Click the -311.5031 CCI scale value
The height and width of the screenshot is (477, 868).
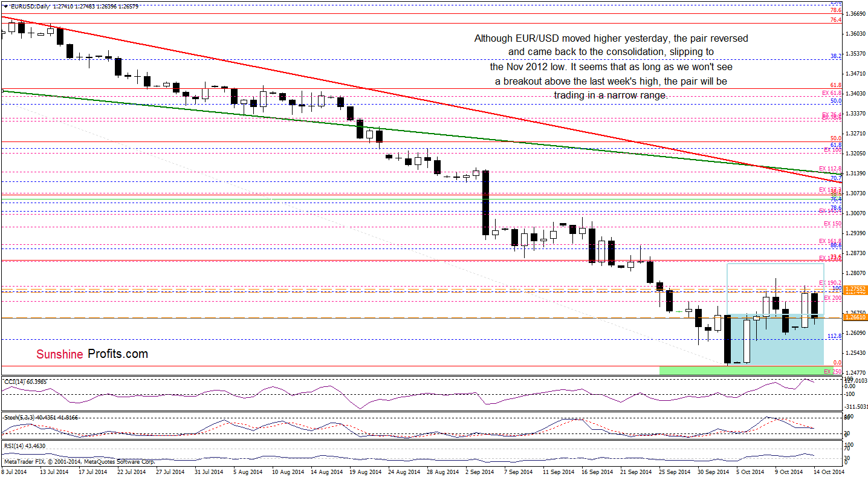pos(856,407)
